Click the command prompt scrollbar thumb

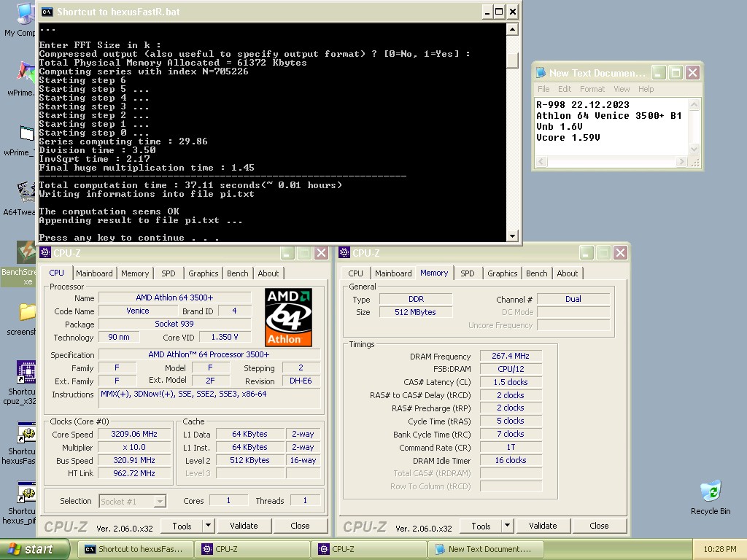[512, 61]
